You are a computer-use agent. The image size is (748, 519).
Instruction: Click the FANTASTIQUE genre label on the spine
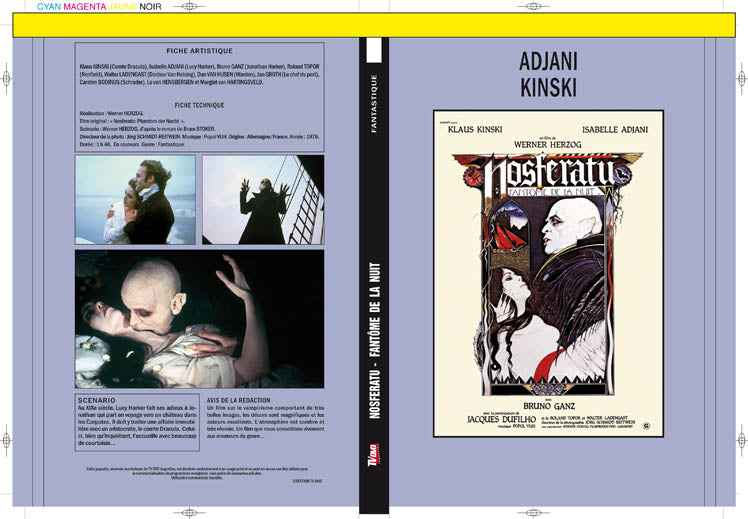coord(374,104)
